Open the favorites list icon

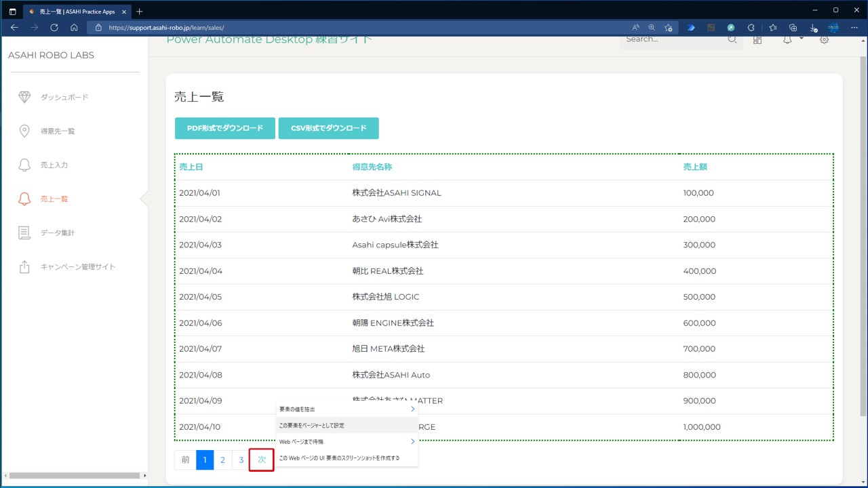point(773,28)
